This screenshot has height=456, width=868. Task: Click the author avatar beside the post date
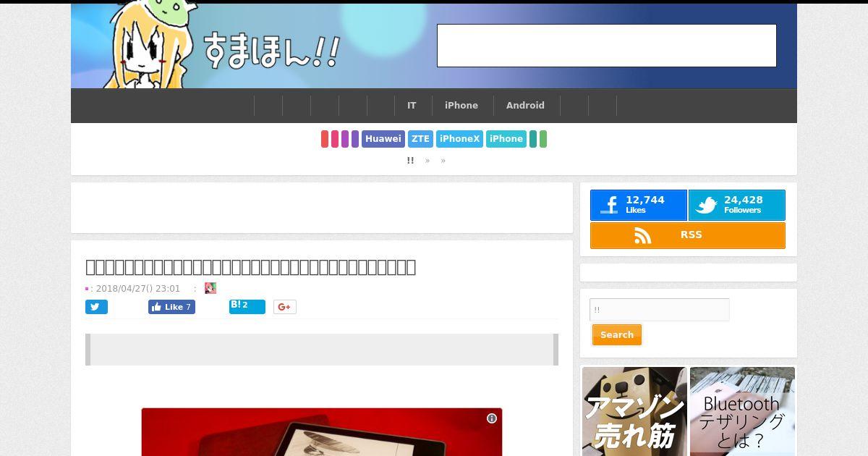tap(210, 288)
